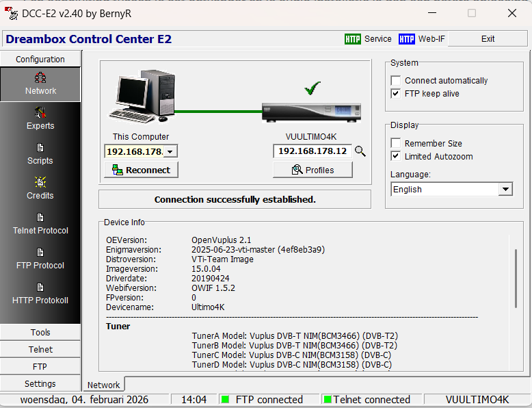Click the Device Info vertical scrollbar

(x=516, y=279)
